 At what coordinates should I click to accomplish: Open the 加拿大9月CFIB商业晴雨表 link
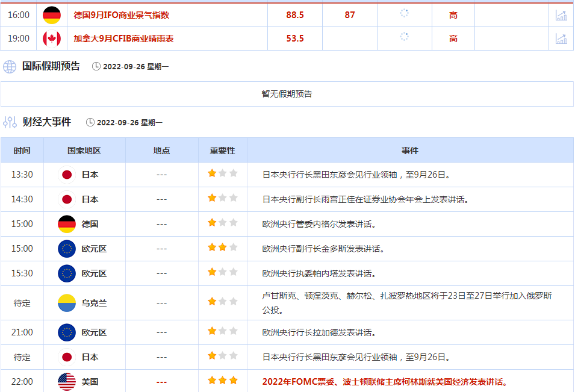[123, 39]
